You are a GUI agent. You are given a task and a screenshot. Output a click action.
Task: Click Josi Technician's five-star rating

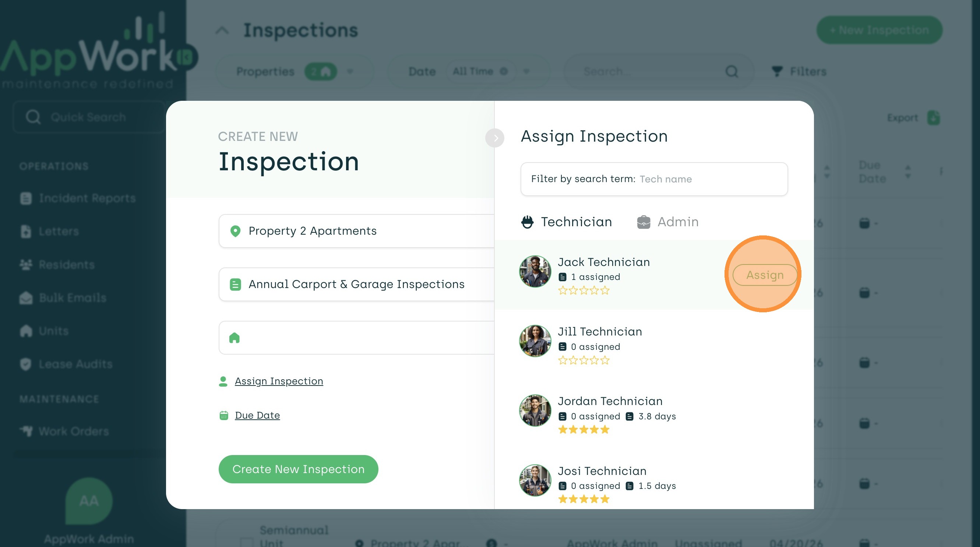584,499
